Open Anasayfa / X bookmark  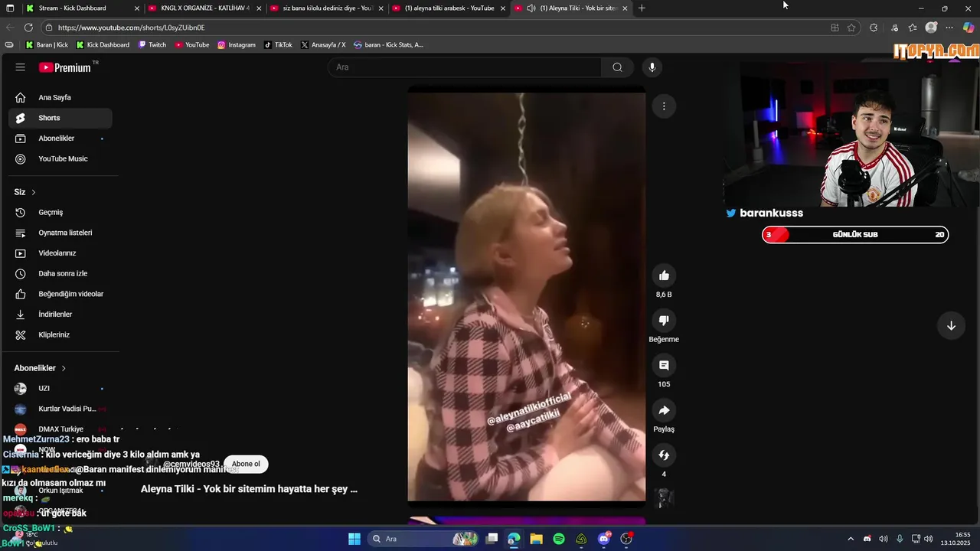coord(323,45)
